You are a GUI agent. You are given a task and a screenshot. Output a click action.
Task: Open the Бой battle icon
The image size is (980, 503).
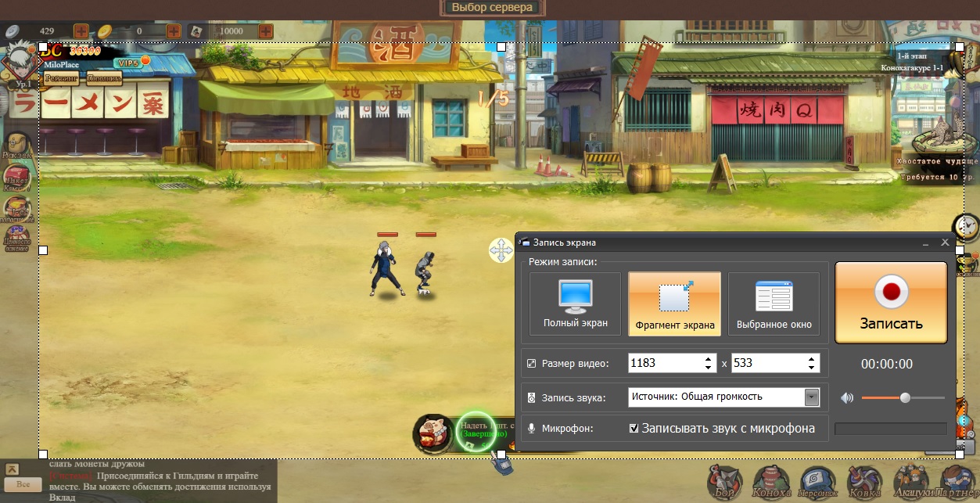(724, 481)
